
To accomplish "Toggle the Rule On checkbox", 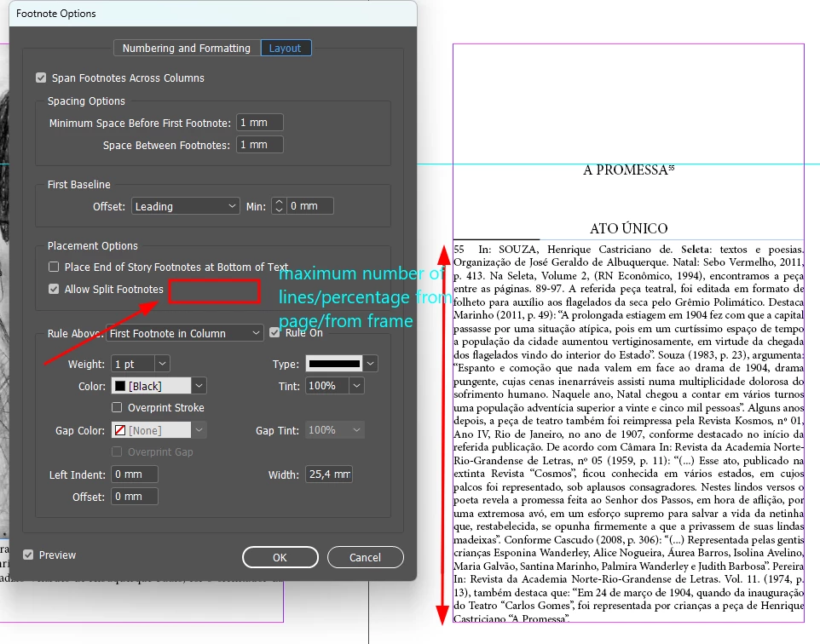I will (274, 332).
